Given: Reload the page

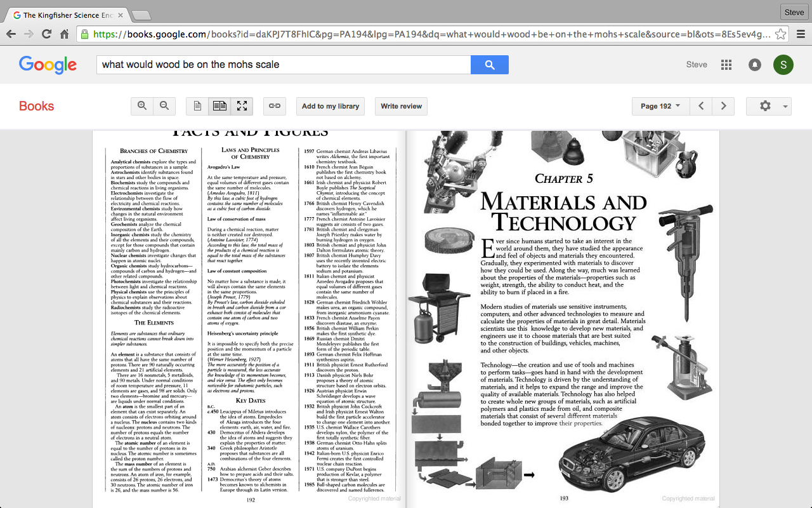Looking at the screenshot, I should pyautogui.click(x=46, y=34).
